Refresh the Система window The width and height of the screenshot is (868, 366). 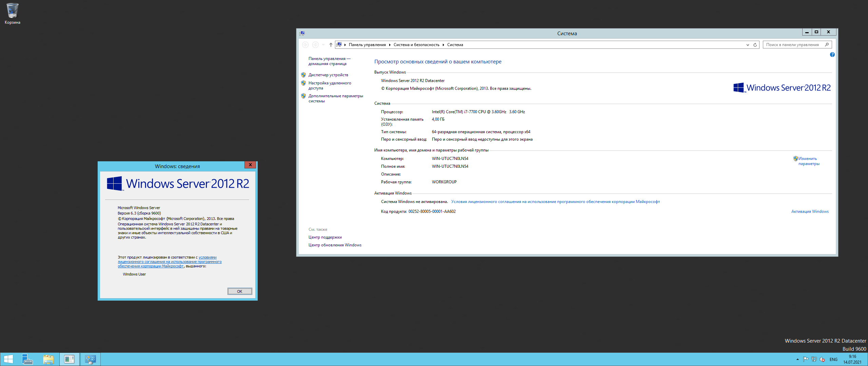(x=755, y=45)
